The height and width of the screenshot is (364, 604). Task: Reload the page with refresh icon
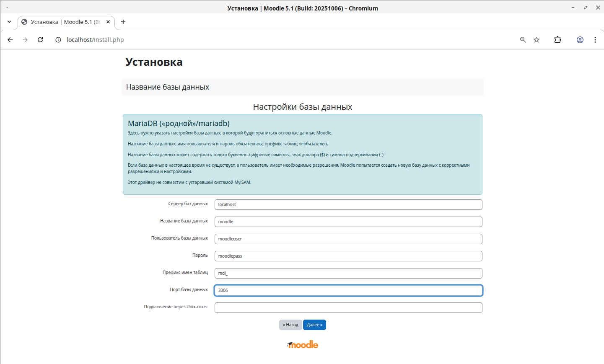40,40
